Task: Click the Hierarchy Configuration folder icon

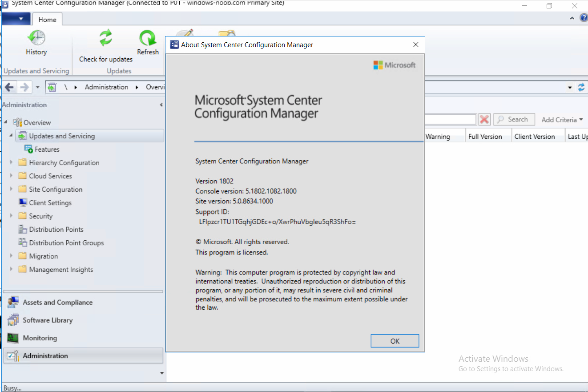Action: tap(23, 162)
